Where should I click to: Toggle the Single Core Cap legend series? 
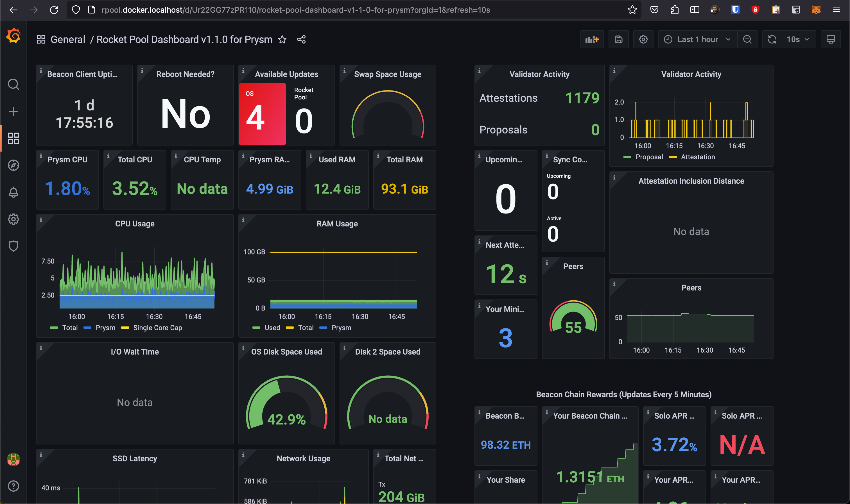point(157,328)
